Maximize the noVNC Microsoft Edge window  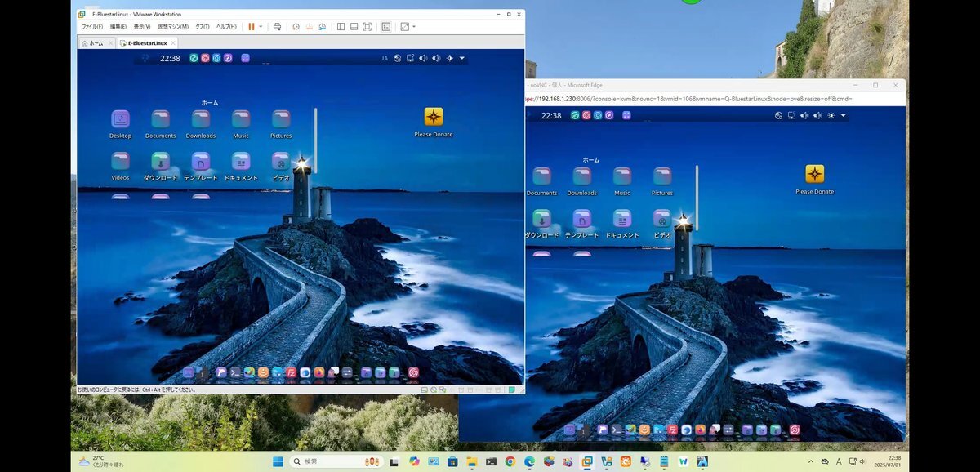pyautogui.click(x=875, y=85)
